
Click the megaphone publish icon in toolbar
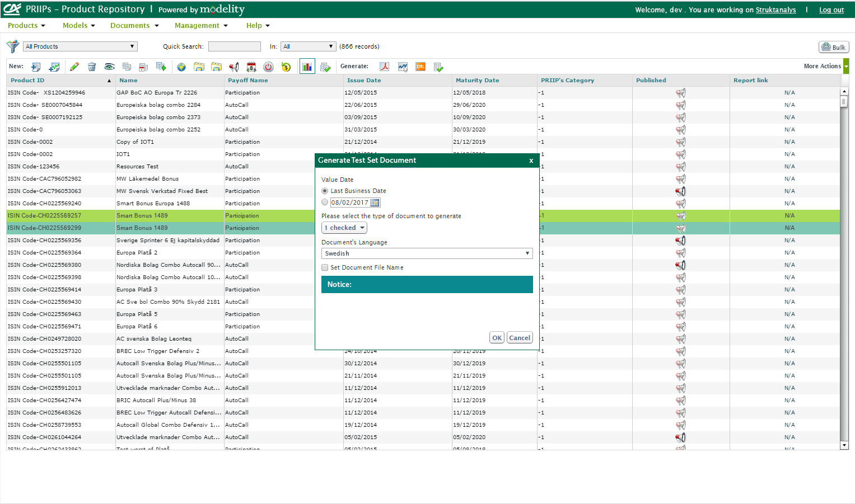point(234,67)
